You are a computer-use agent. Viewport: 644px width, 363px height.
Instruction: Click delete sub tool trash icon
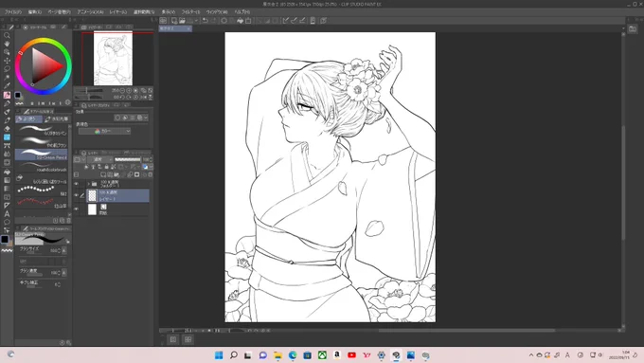pos(68,221)
